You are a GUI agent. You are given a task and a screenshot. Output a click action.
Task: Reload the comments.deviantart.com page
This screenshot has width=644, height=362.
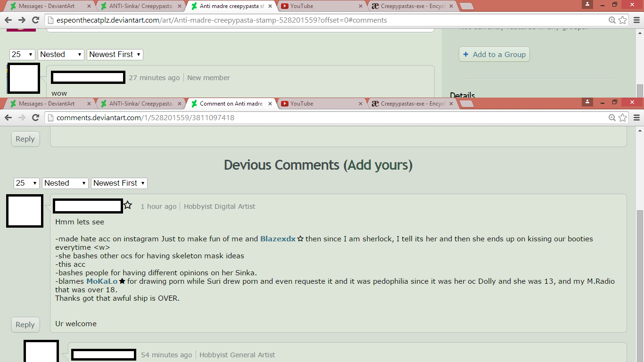click(x=35, y=117)
